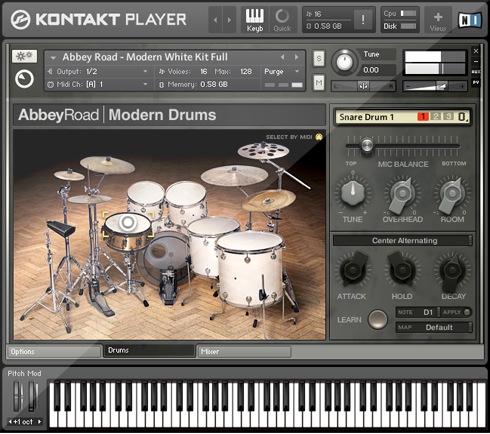Load next instrument preset arrow
Screen dimensions: 490x434
tap(296, 57)
